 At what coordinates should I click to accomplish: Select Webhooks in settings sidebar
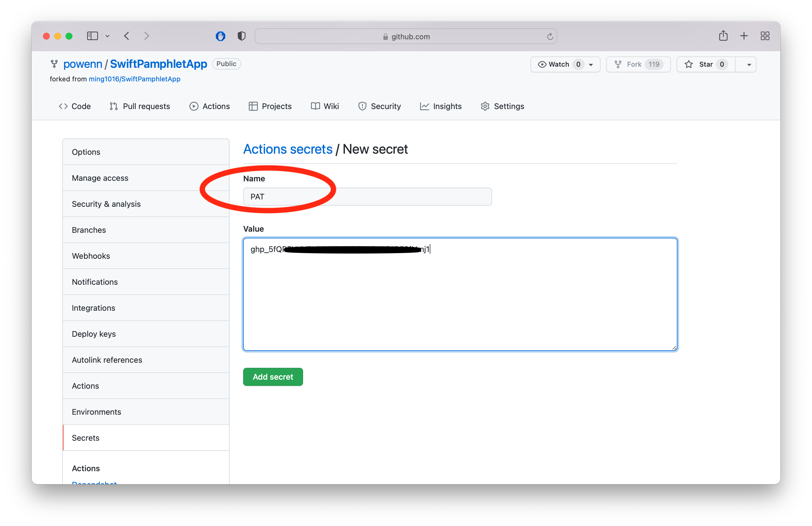click(91, 256)
